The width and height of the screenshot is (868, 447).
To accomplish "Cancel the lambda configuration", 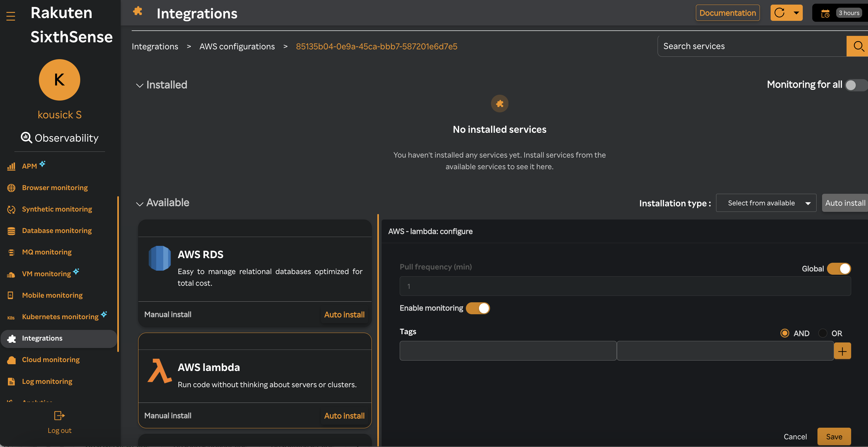I will coord(795,437).
